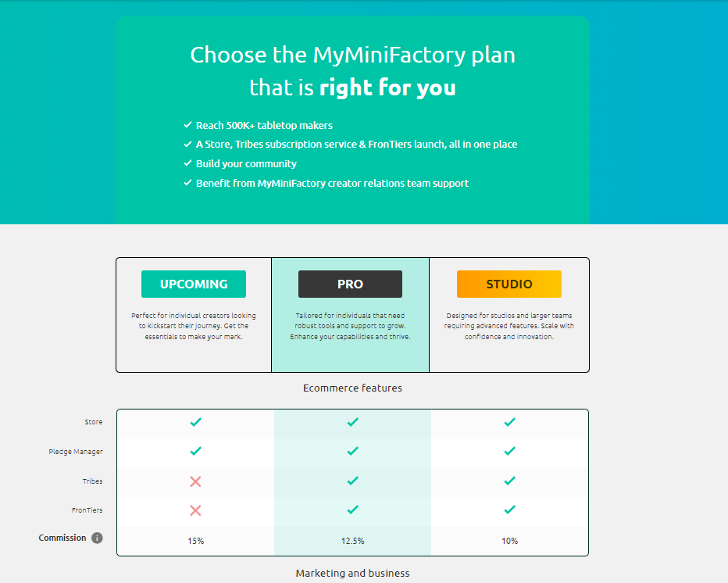Click the Commission info icon

coord(97,538)
